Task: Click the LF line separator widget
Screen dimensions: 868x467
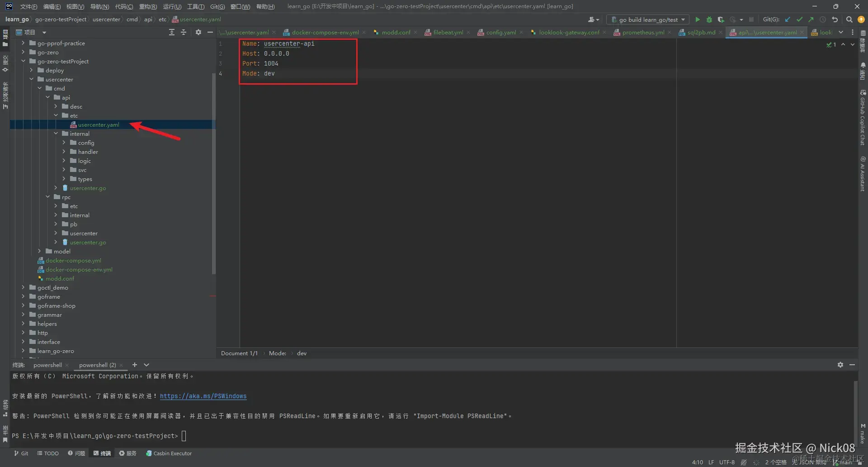Action: (711, 462)
